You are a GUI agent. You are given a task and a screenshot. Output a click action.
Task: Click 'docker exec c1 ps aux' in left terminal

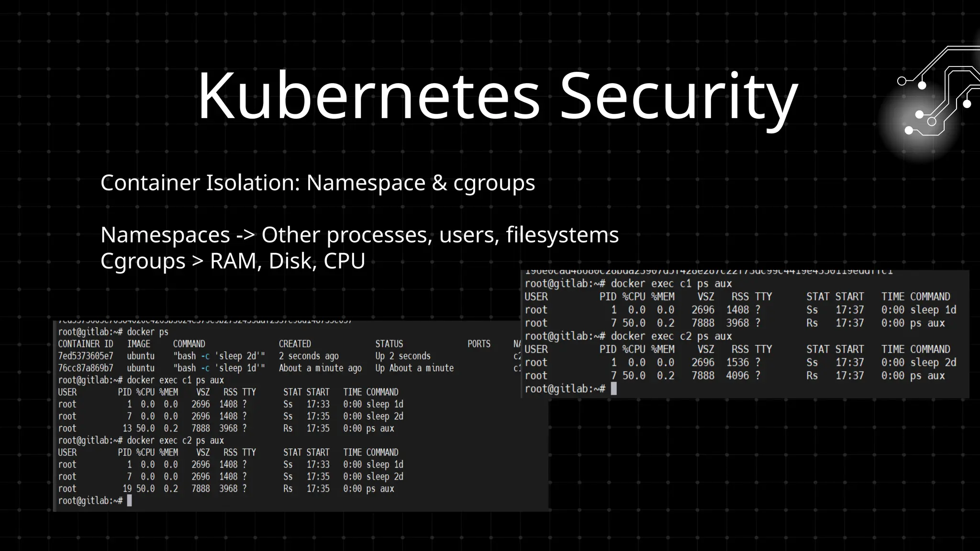point(175,380)
